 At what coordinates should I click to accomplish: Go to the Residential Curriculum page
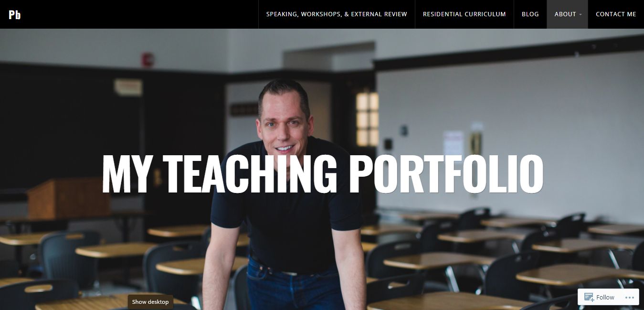tap(464, 14)
